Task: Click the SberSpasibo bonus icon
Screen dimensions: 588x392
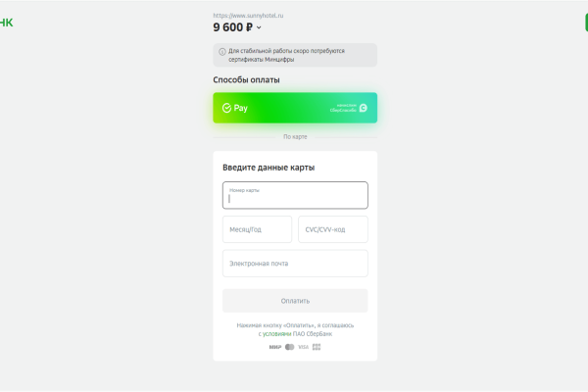Action: click(362, 108)
